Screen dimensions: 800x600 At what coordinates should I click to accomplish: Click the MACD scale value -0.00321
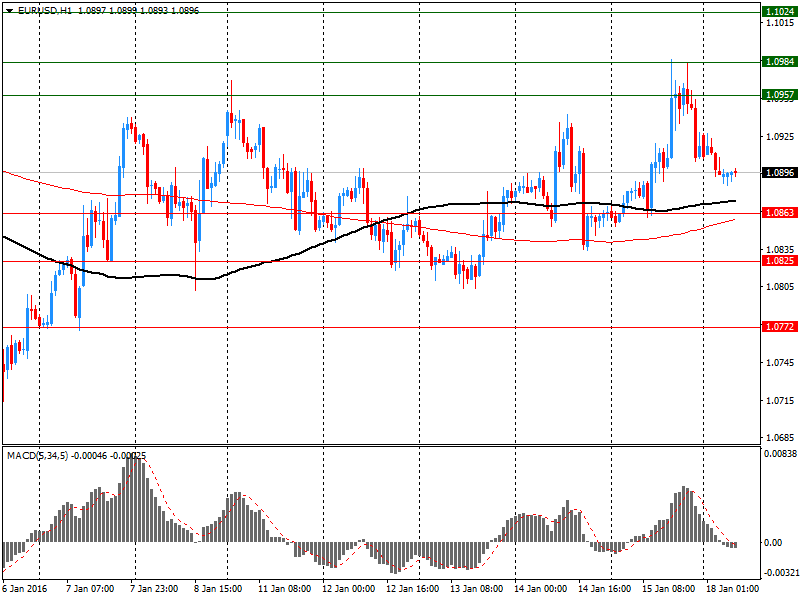click(780, 573)
